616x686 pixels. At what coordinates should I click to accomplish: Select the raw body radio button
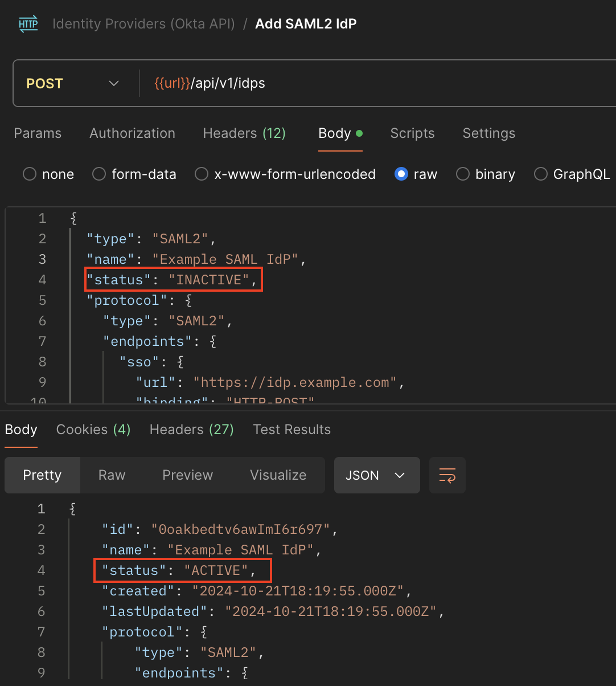point(401,174)
